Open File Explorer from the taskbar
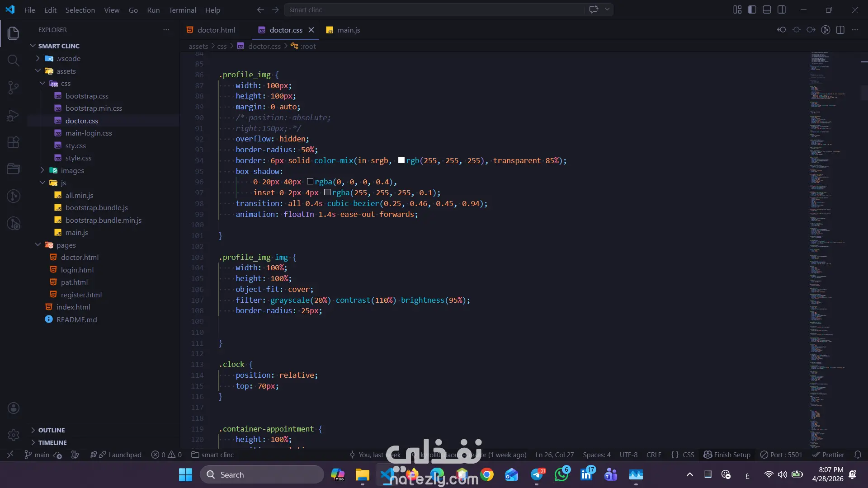 tap(362, 475)
